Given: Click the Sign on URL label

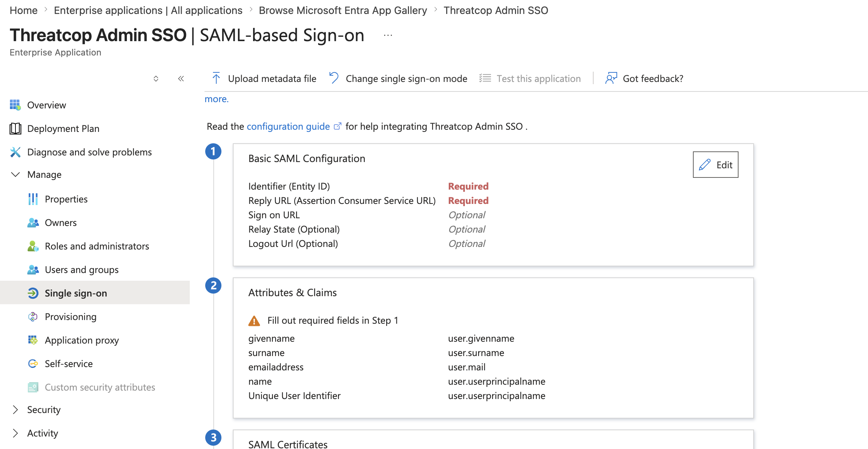Looking at the screenshot, I should pos(274,215).
